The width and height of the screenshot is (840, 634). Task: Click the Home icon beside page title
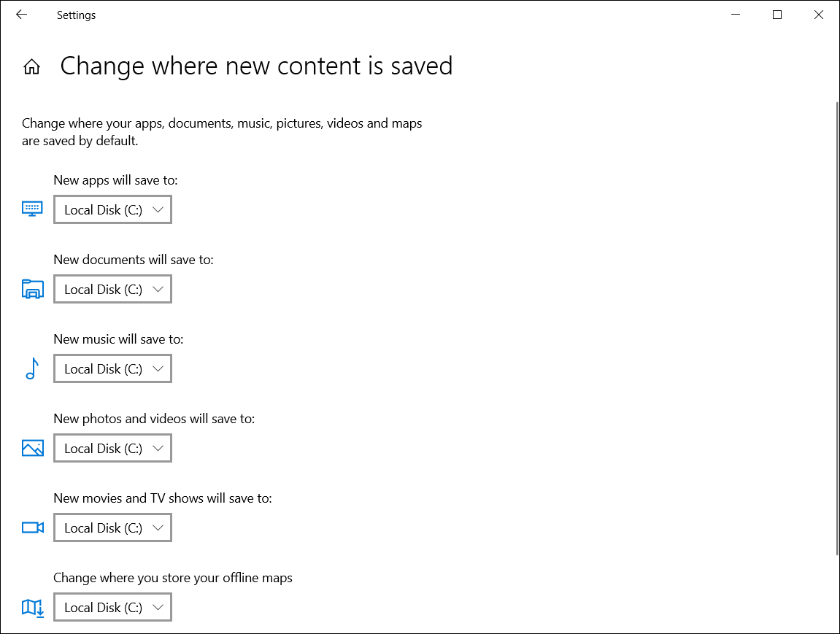point(31,67)
